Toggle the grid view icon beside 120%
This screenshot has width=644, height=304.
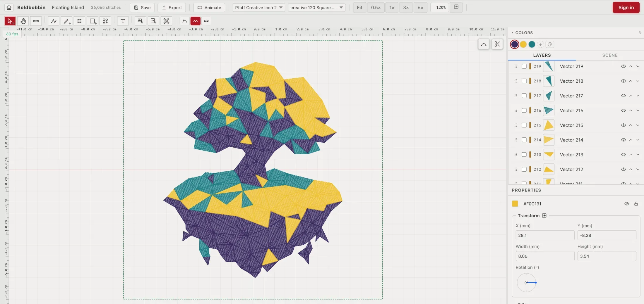(456, 7)
